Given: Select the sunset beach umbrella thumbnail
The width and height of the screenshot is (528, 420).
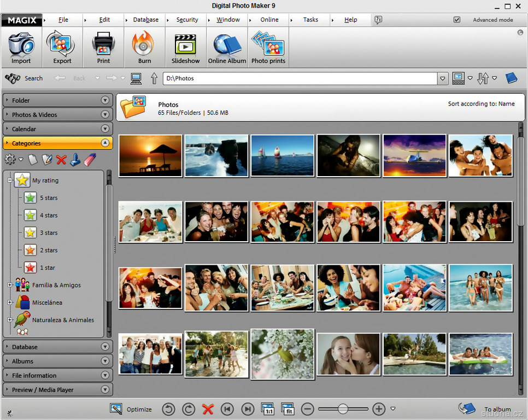Looking at the screenshot, I should [x=150, y=156].
